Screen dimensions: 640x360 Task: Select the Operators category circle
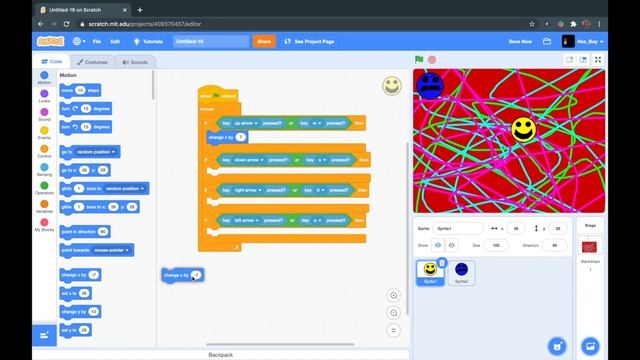point(44,186)
